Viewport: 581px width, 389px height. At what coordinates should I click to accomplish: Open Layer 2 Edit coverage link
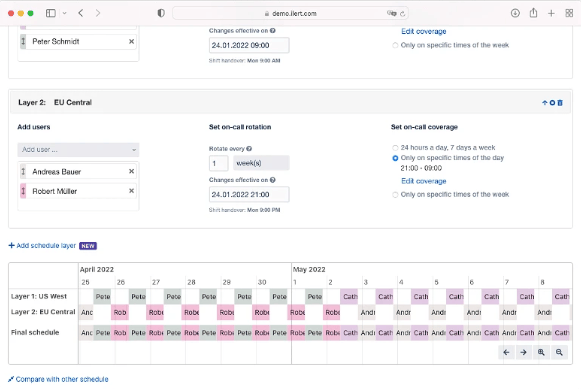[x=424, y=181]
